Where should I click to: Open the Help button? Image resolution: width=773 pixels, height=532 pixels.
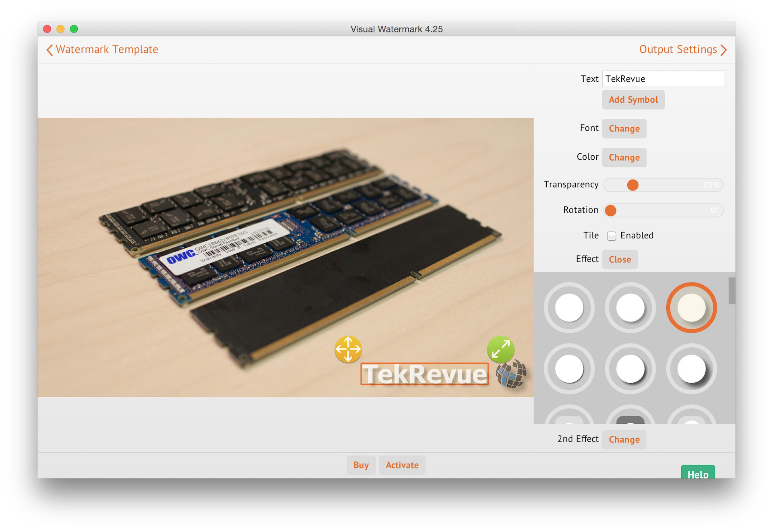pyautogui.click(x=698, y=472)
